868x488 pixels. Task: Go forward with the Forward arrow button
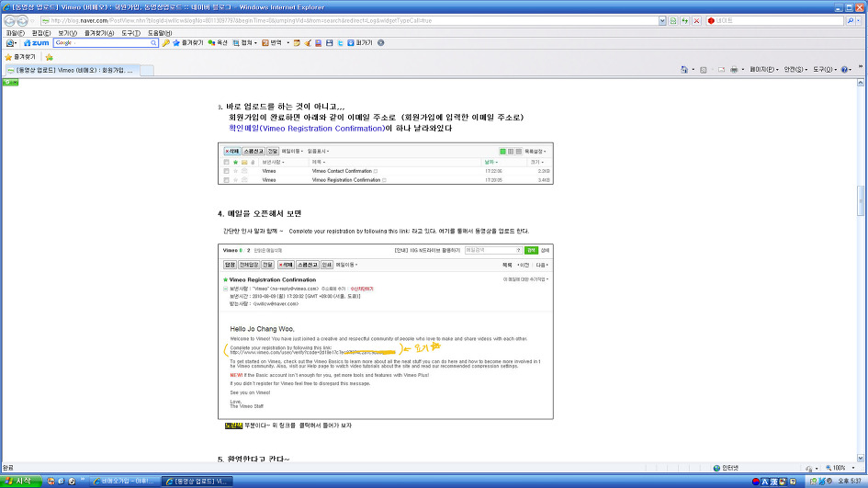[22, 20]
